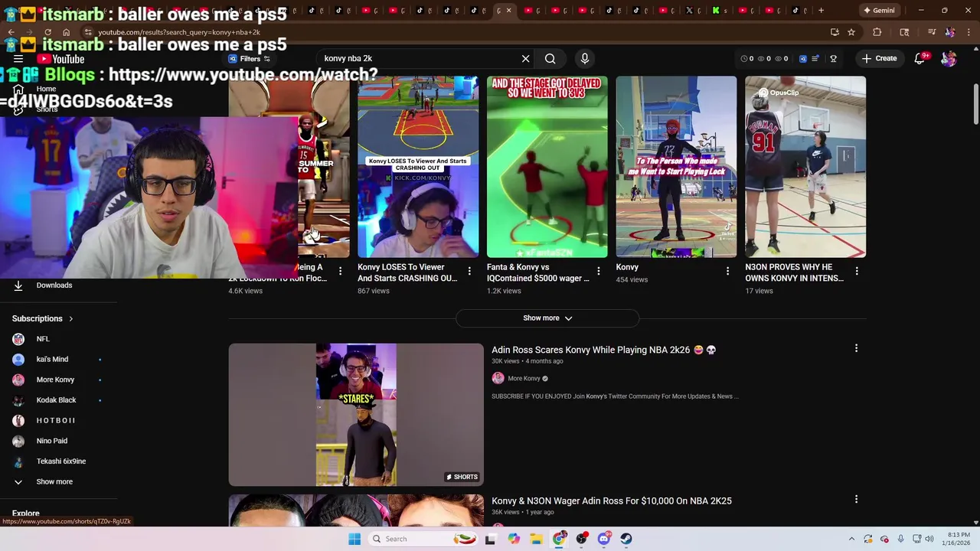Open Konvy LOSES To Viewer short thumbnail
The image size is (980, 551).
click(x=418, y=167)
